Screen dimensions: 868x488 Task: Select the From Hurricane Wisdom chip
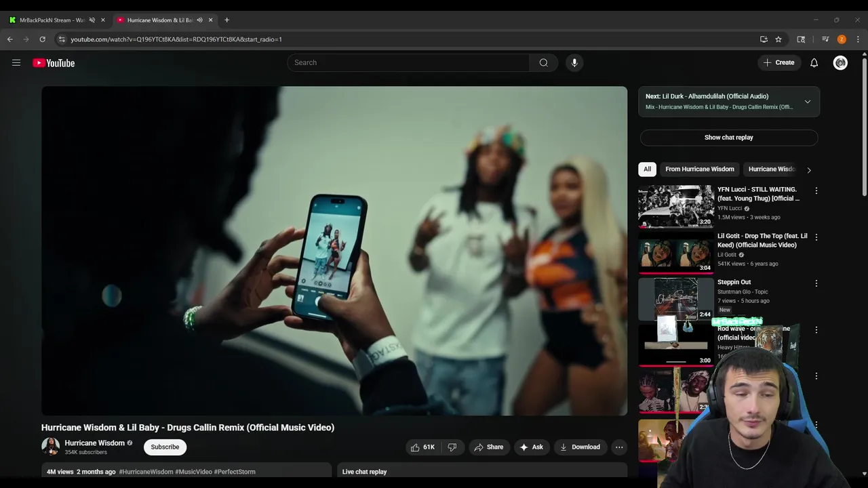[x=700, y=169]
